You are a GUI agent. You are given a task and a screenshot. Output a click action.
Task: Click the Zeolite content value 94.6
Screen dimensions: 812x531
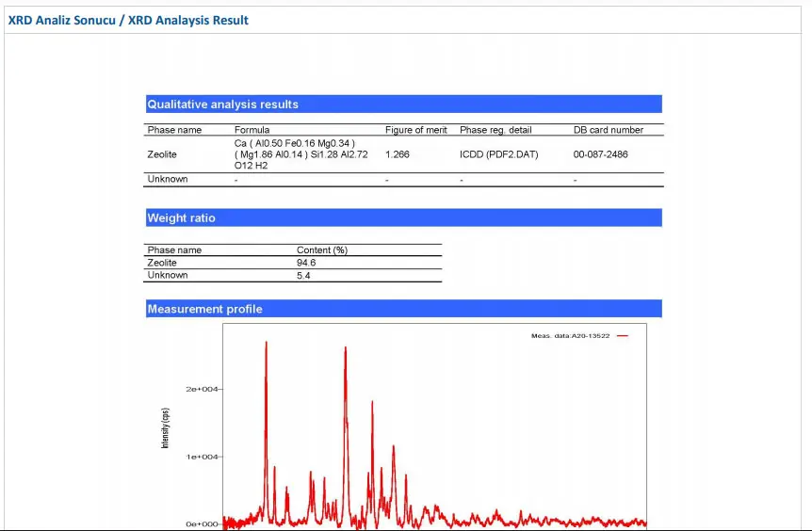(306, 263)
